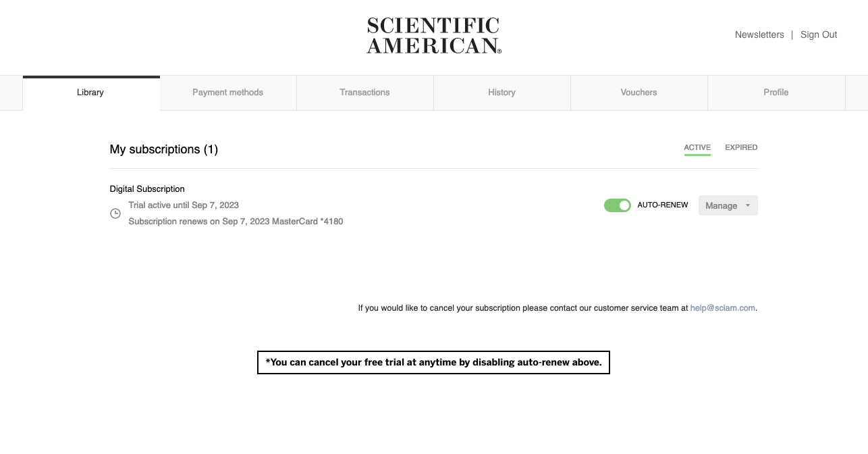The image size is (868, 454).
Task: Switch to the Payment methods tab
Action: (x=227, y=93)
